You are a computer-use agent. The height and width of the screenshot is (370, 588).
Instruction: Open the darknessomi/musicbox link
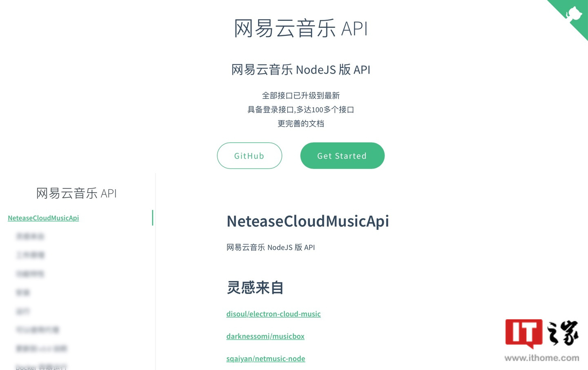[265, 336]
